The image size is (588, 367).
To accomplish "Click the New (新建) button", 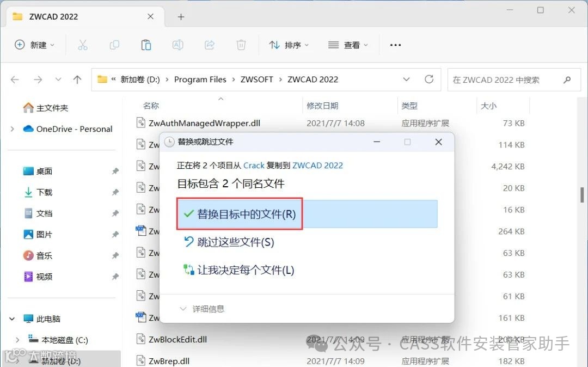I will point(34,45).
